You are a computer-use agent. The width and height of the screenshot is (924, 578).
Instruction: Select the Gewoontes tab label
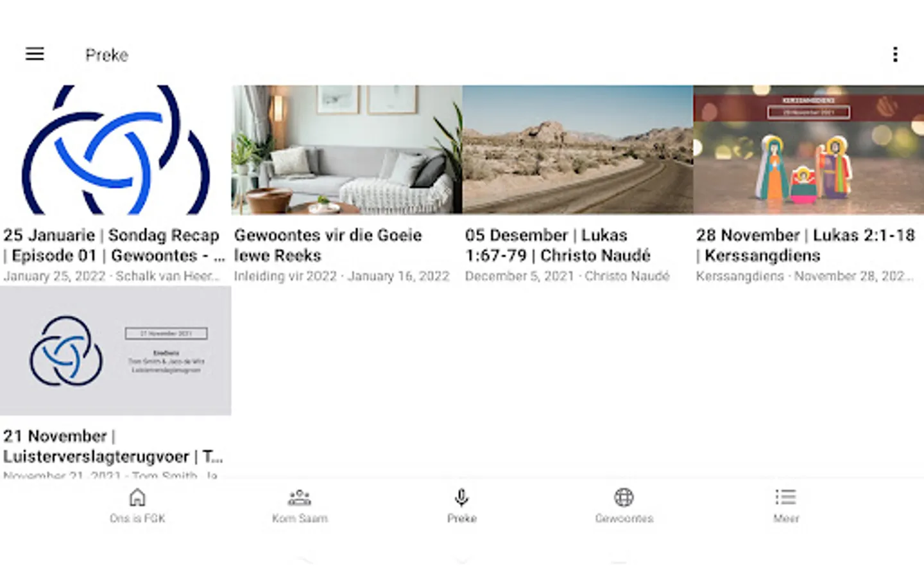[624, 518]
